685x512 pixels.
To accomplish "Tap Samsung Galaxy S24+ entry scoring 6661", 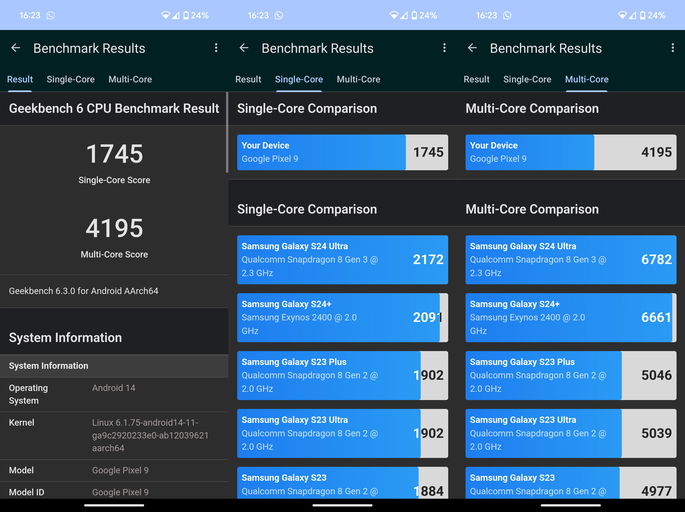I will pos(570,317).
